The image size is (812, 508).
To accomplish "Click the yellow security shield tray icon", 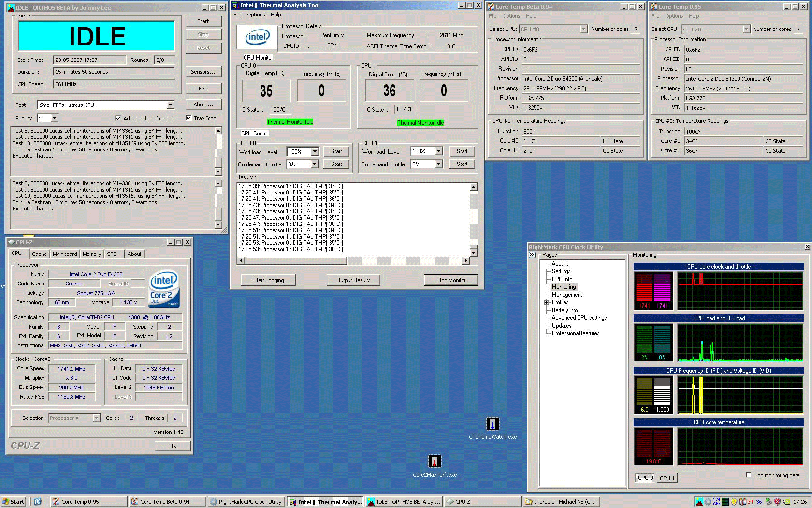I will click(734, 502).
